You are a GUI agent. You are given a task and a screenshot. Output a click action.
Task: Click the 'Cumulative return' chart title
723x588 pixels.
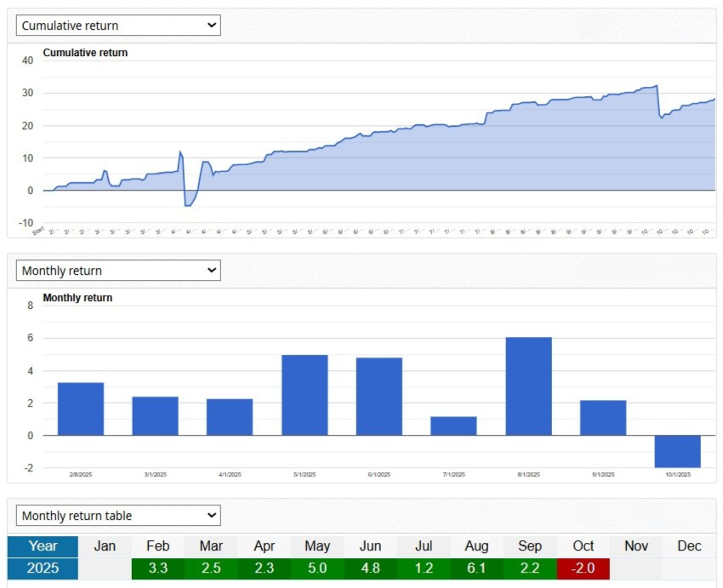pos(85,53)
